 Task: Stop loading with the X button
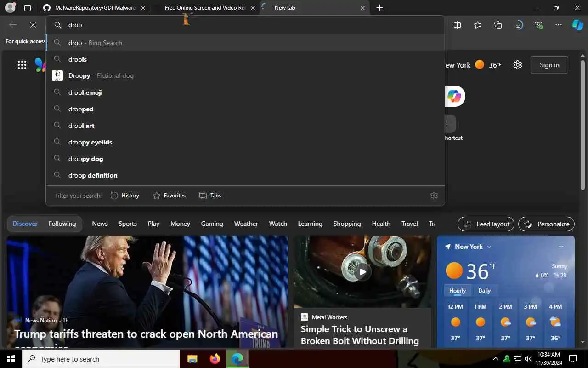click(x=33, y=25)
